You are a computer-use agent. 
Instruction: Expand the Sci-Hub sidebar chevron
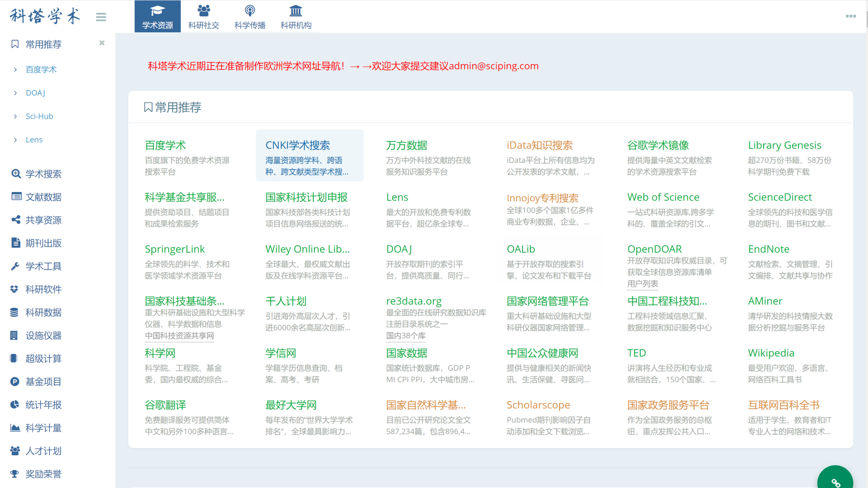point(16,116)
